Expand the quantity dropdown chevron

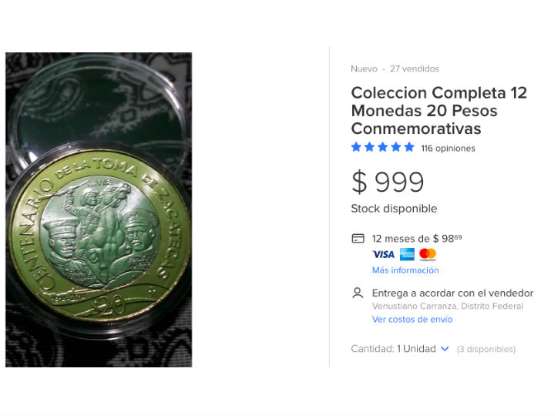click(445, 349)
